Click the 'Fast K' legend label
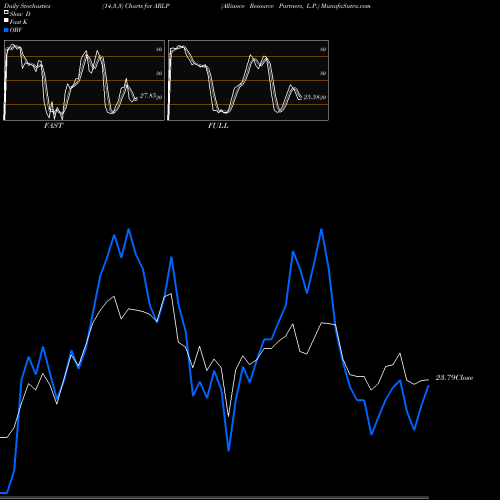The image size is (500, 500). coord(19,22)
